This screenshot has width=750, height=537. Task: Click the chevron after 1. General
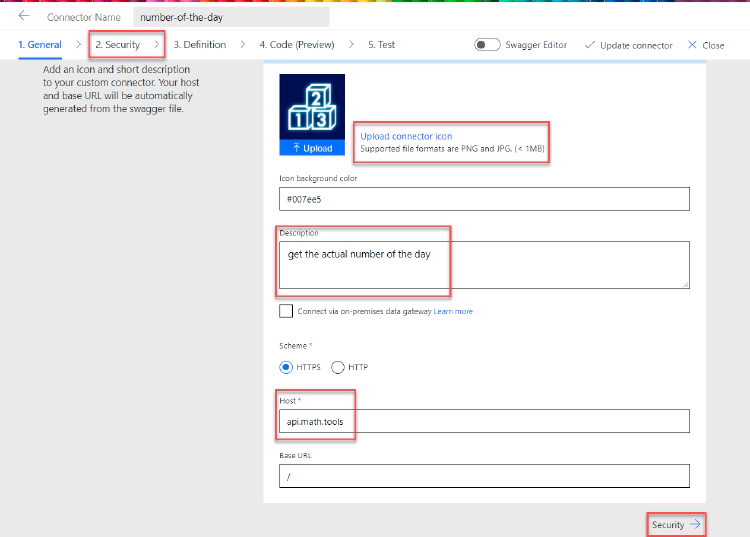tap(78, 44)
